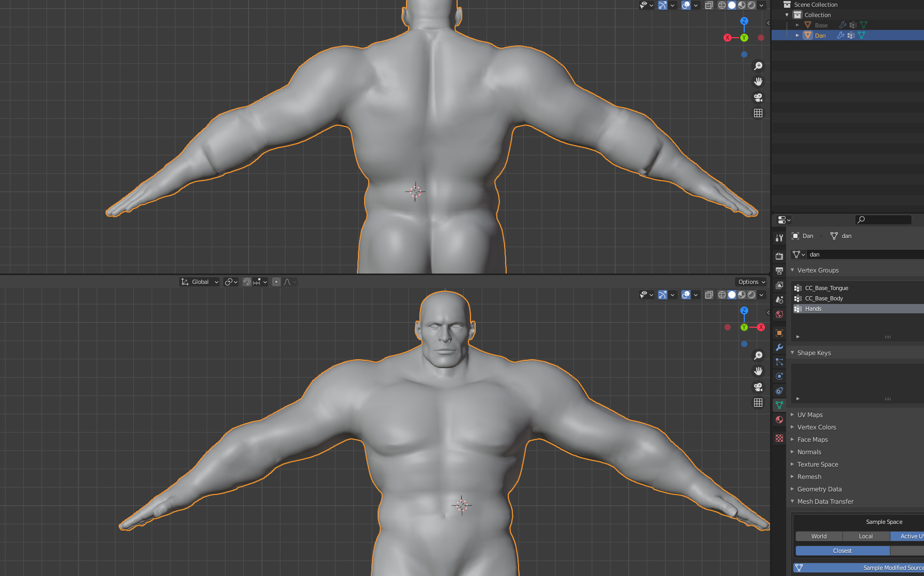Switch to rendered shading in top viewport
Screen dimensions: 924x576
pos(751,5)
